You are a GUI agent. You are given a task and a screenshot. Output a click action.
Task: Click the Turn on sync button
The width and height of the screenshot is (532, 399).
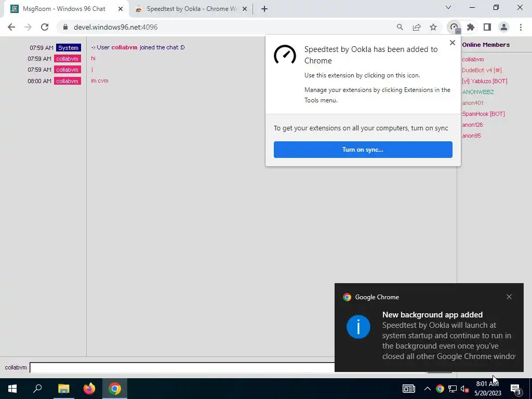pyautogui.click(x=363, y=150)
